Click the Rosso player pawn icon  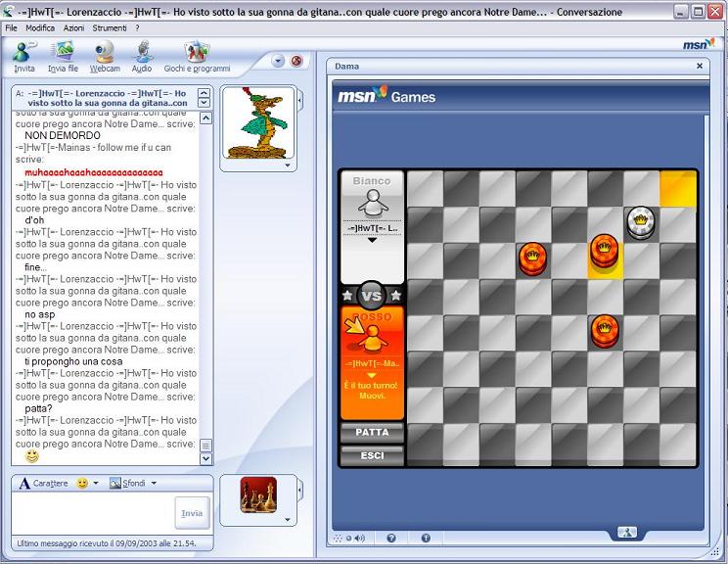pos(372,338)
